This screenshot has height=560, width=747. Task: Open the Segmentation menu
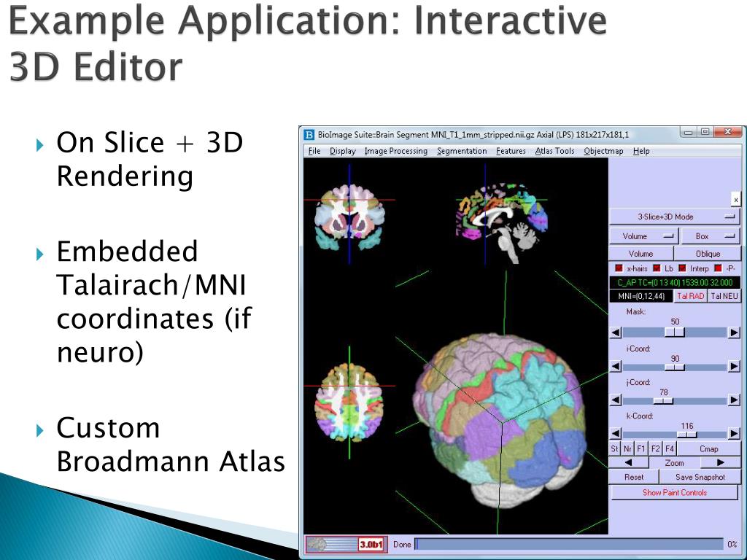(x=462, y=151)
